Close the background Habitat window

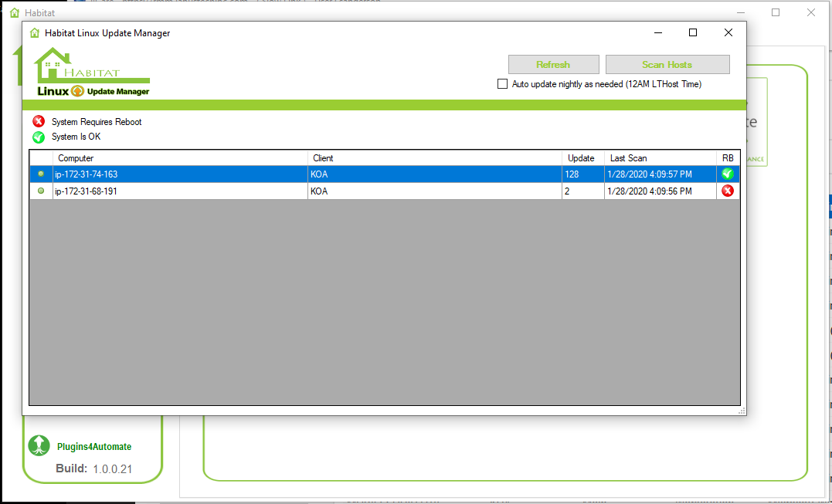(811, 12)
